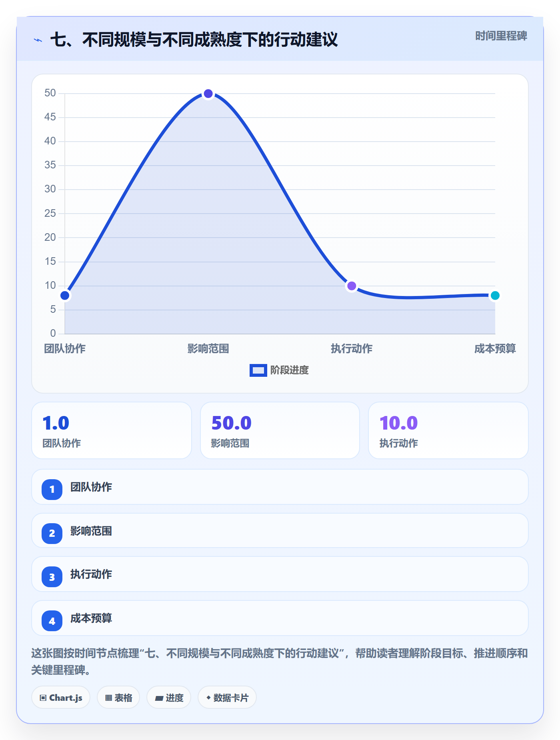Viewport: 560px width, 740px height.
Task: Click the 影响范围 text in list row 2
Action: (x=91, y=531)
